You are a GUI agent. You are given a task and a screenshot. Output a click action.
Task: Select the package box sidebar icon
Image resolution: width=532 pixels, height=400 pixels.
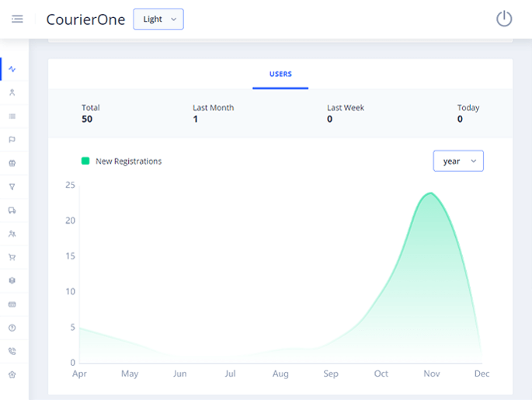click(12, 280)
